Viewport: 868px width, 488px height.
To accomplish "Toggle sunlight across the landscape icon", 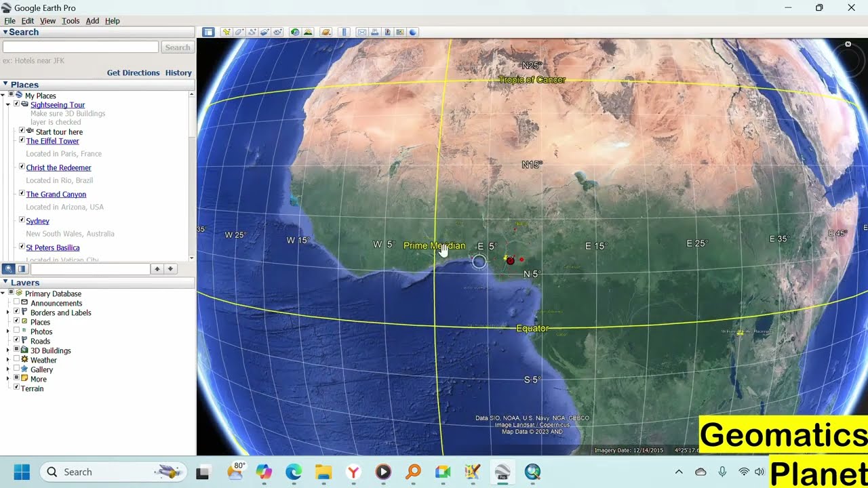I will [308, 32].
